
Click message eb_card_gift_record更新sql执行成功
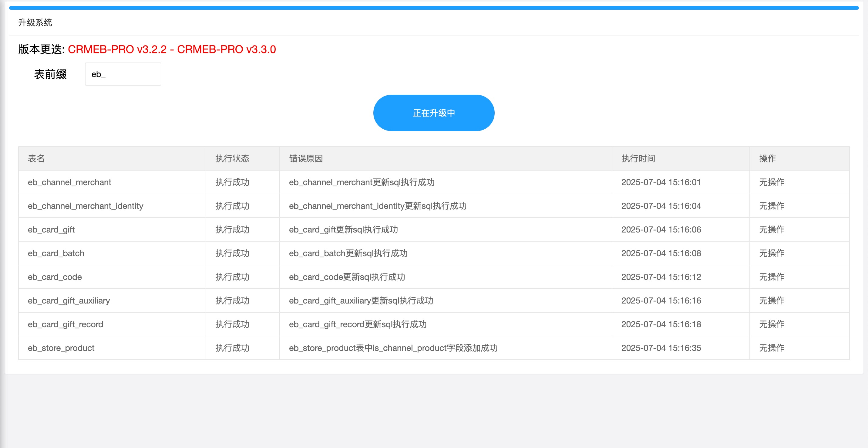358,324
